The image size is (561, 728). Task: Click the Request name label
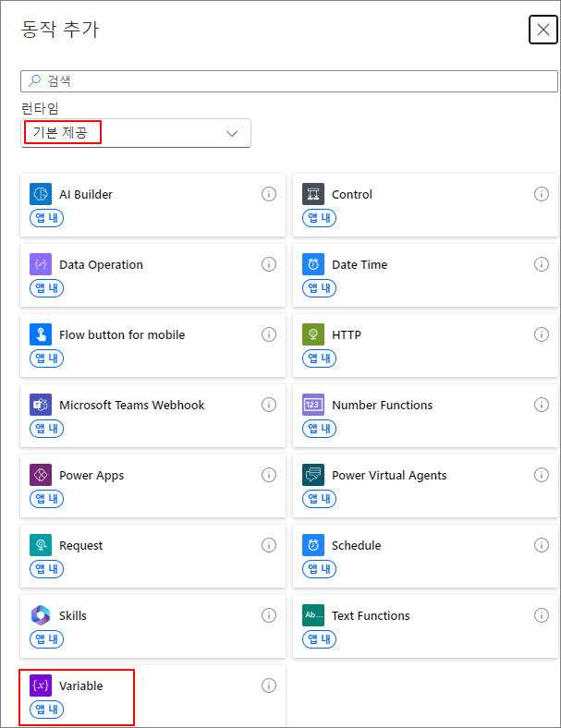coord(80,545)
